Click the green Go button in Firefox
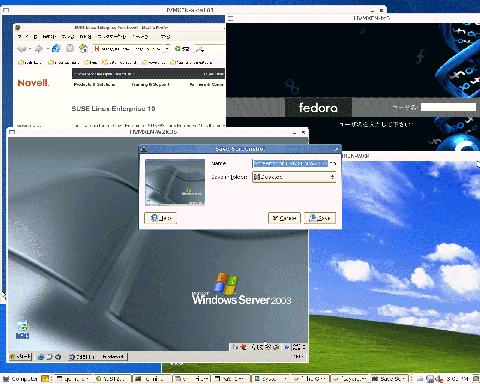 [x=182, y=49]
